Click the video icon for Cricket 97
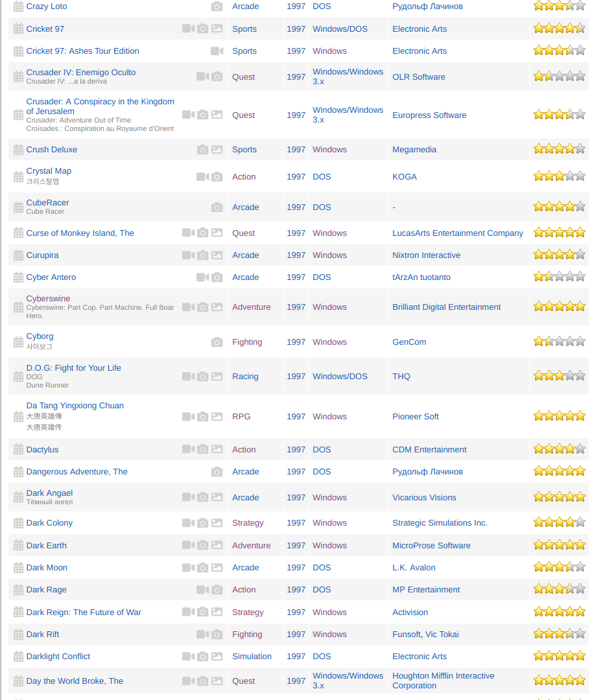The height and width of the screenshot is (700, 590). tap(189, 29)
